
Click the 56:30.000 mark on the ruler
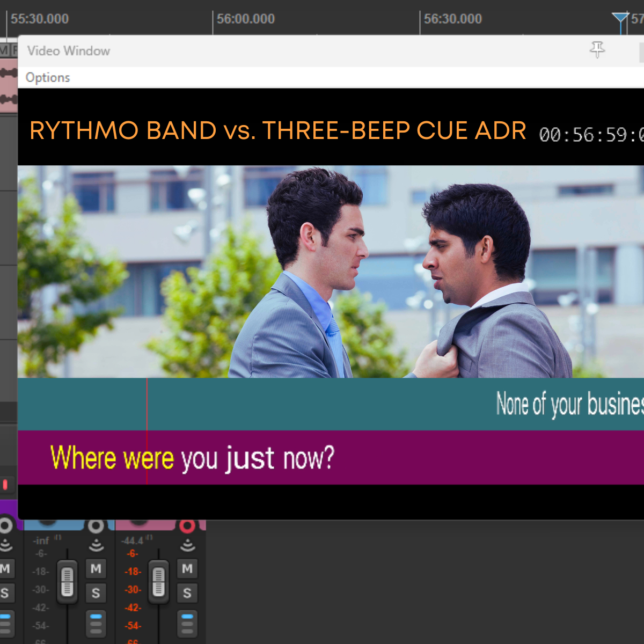(x=453, y=19)
